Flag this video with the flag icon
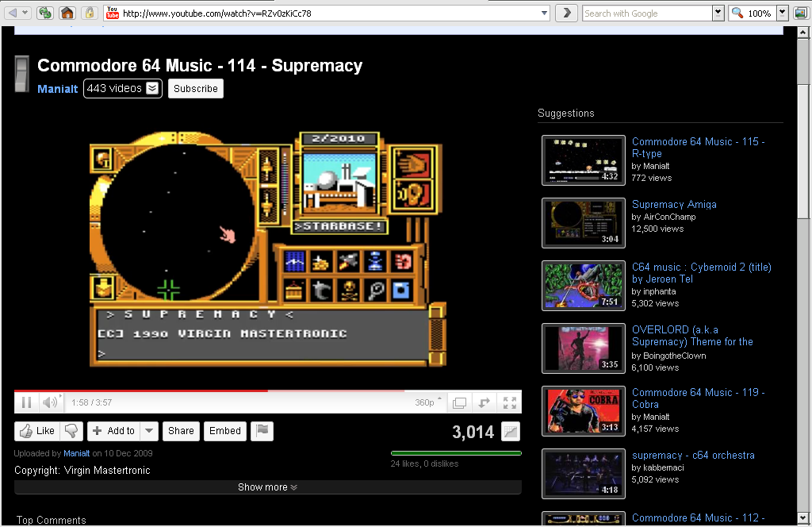The image size is (812, 527). 262,431
